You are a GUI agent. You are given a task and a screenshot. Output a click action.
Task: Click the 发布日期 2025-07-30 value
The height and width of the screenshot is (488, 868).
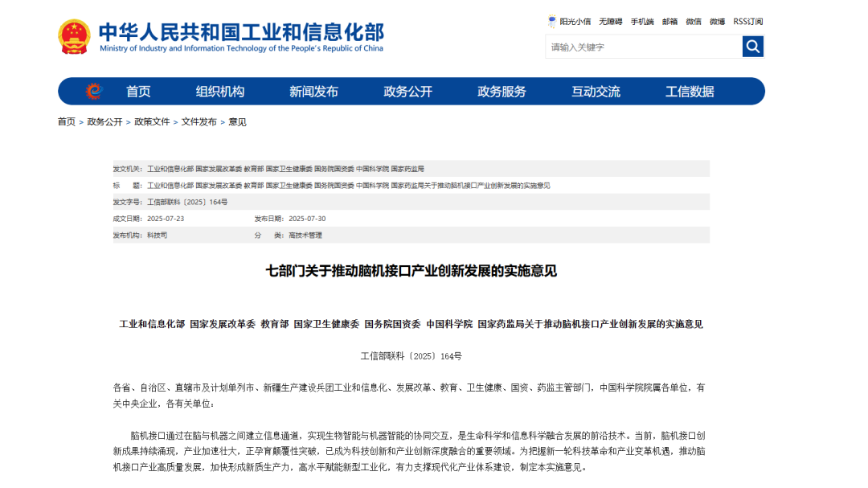pos(307,219)
